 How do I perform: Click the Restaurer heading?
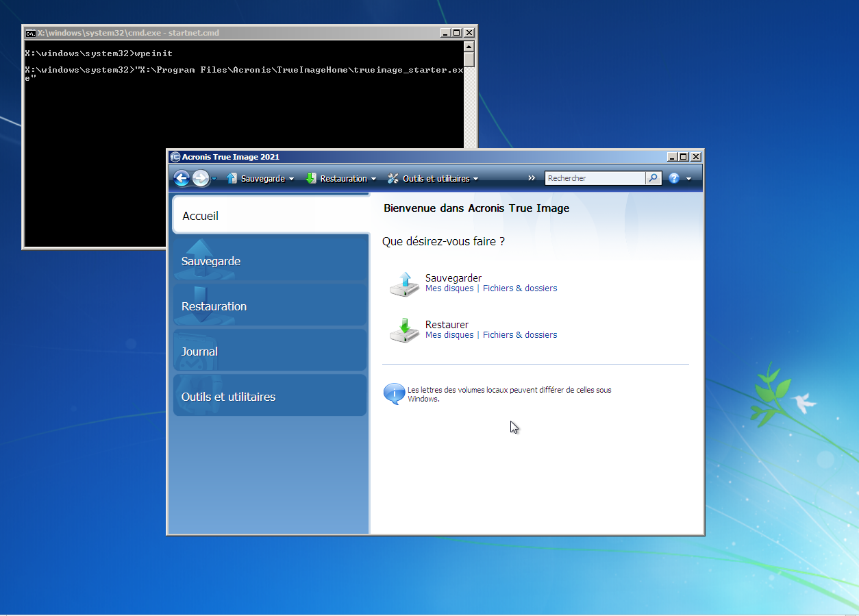(x=447, y=325)
